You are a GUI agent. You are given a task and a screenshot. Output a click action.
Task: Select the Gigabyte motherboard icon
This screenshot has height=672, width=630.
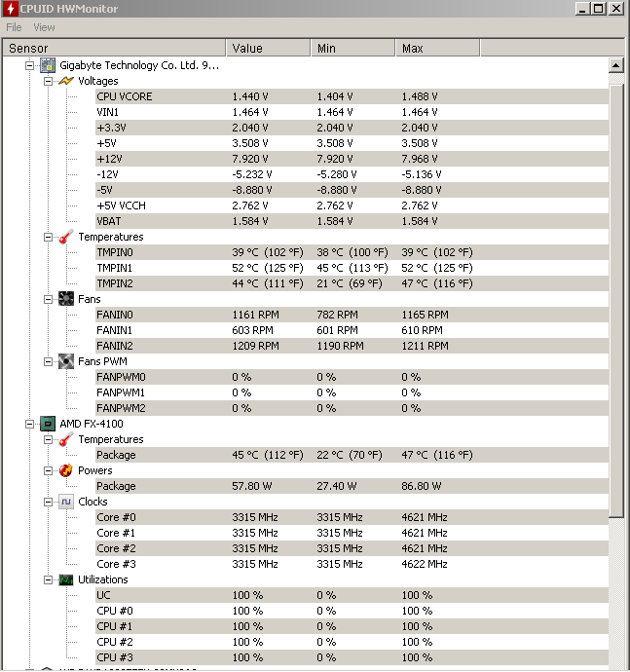tap(48, 65)
